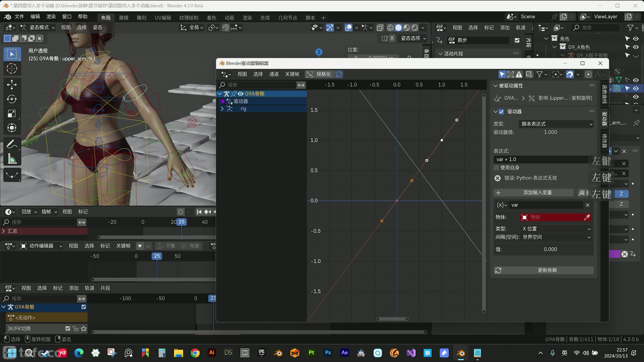
Task: Hide the G9_A角色 collection in outliner
Action: coord(636,47)
